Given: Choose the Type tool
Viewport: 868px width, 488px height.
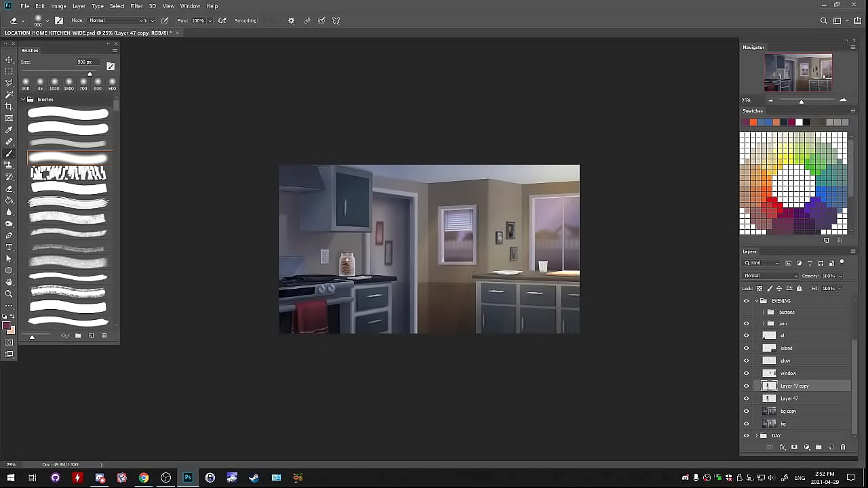Looking at the screenshot, I should pos(9,247).
